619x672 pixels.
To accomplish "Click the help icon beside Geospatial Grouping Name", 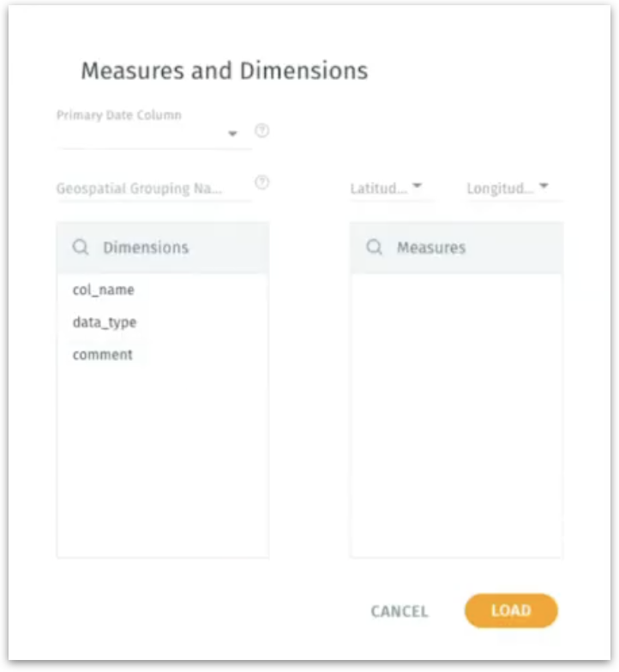I will point(262,183).
